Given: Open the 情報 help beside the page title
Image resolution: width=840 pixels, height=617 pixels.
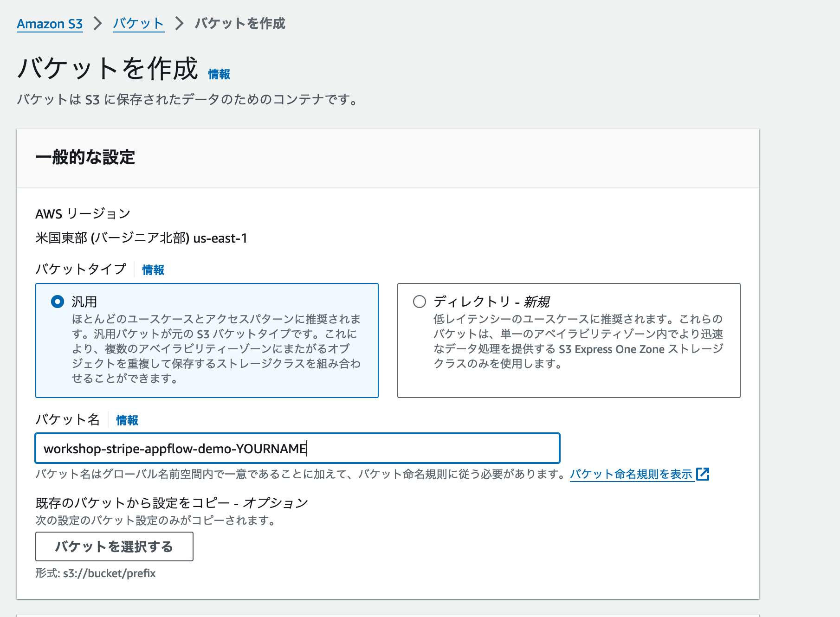Looking at the screenshot, I should pos(219,73).
